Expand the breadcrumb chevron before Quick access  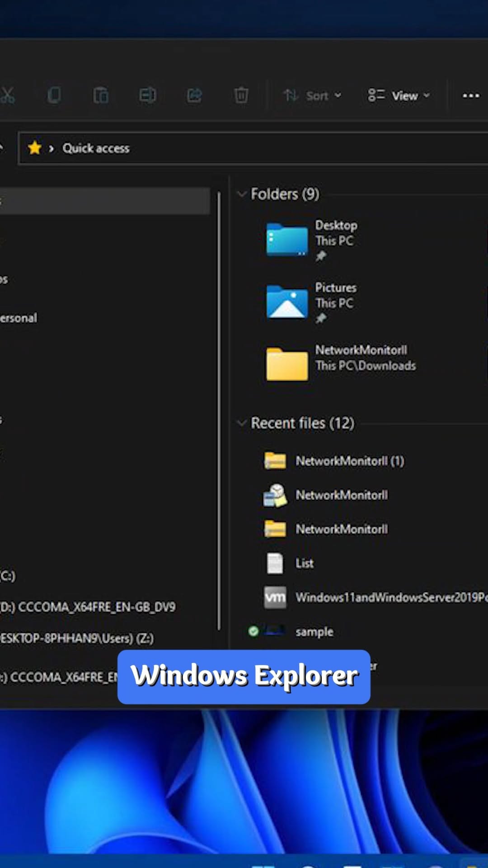pyautogui.click(x=52, y=148)
